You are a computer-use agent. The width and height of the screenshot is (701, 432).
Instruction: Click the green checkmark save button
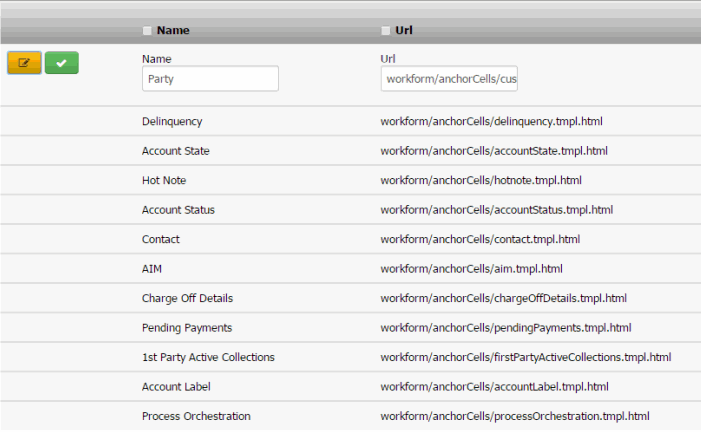point(61,63)
